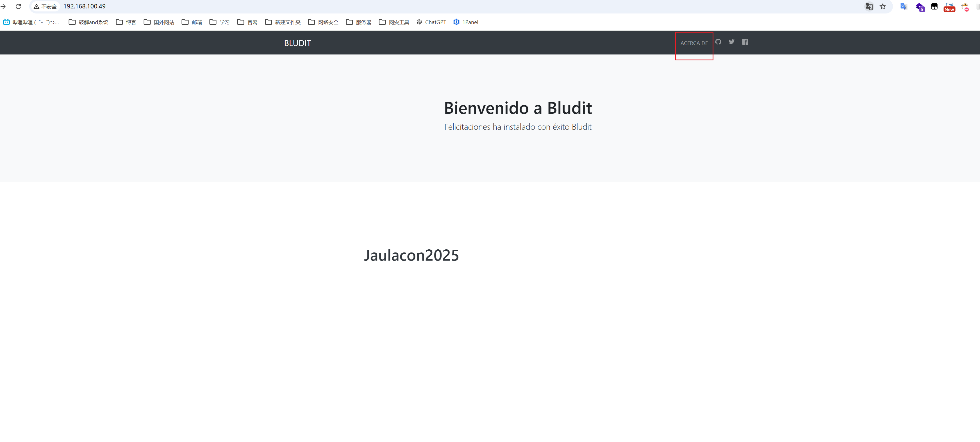Screen dimensions: 980x442
Task: Click the Twitter bird icon
Action: [731, 42]
